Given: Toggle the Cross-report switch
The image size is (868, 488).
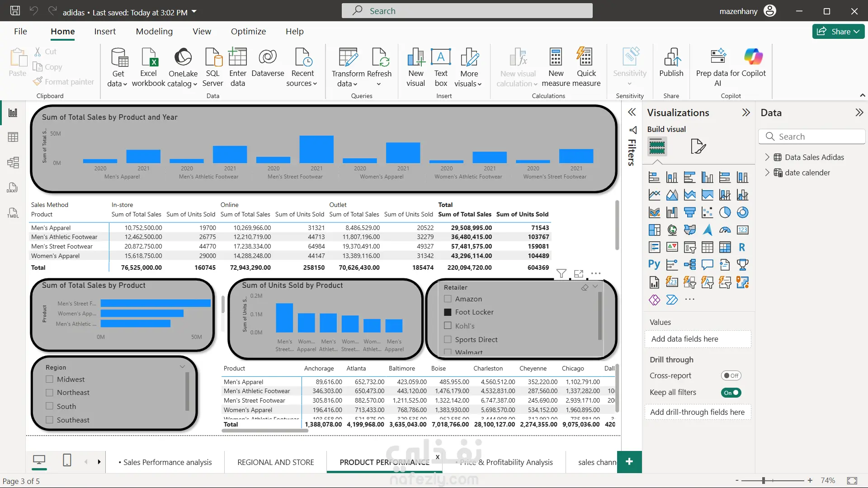Looking at the screenshot, I should [731, 375].
